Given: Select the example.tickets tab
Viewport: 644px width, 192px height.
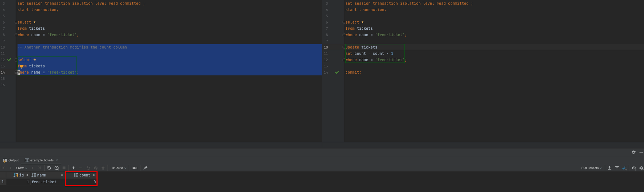Looking at the screenshot, I should click(39, 160).
